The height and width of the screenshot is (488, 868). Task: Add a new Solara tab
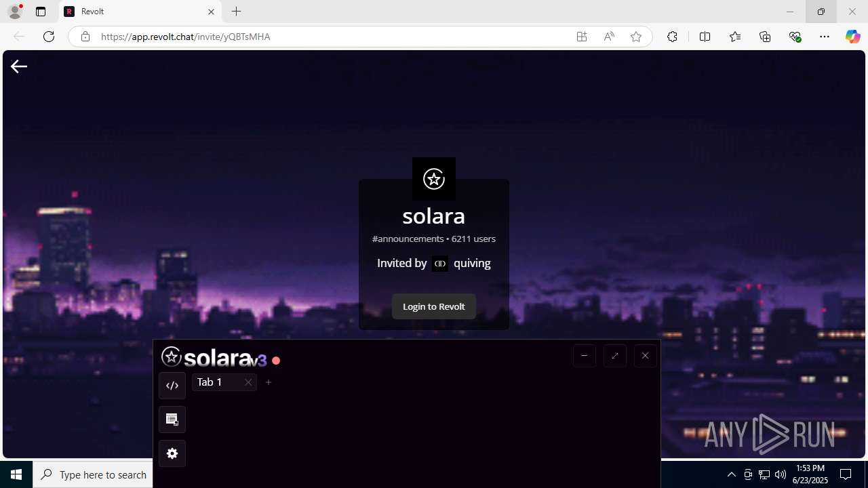tap(269, 382)
